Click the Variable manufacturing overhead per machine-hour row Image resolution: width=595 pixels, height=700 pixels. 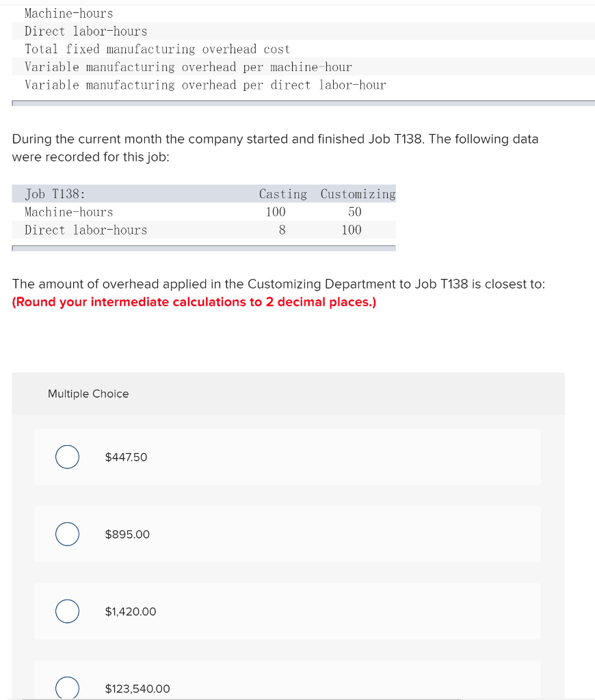pos(188,66)
